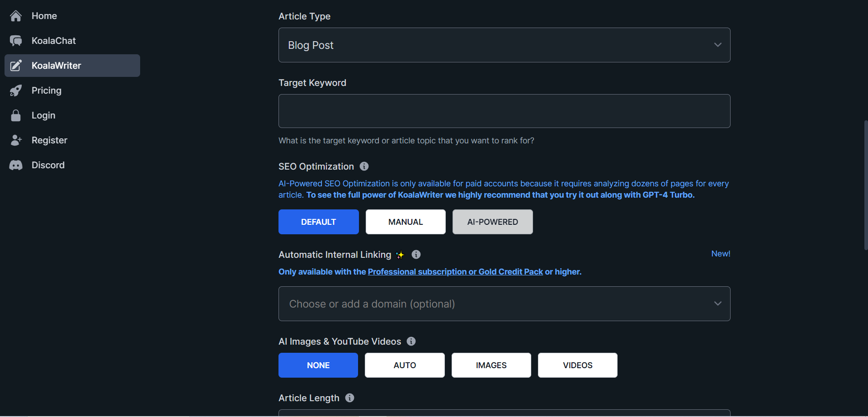Click the 'Target Keyword' label

pos(312,83)
